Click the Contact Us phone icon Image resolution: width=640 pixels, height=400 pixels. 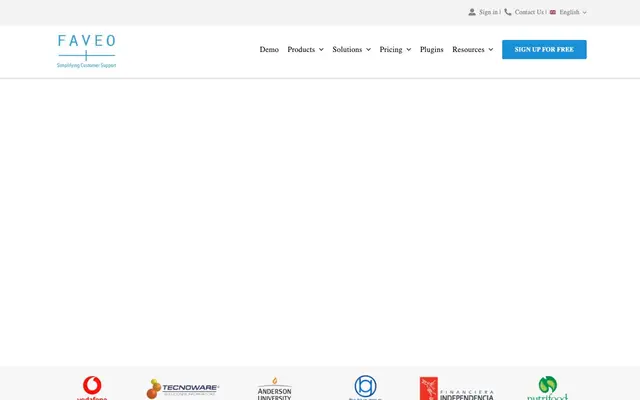(508, 12)
